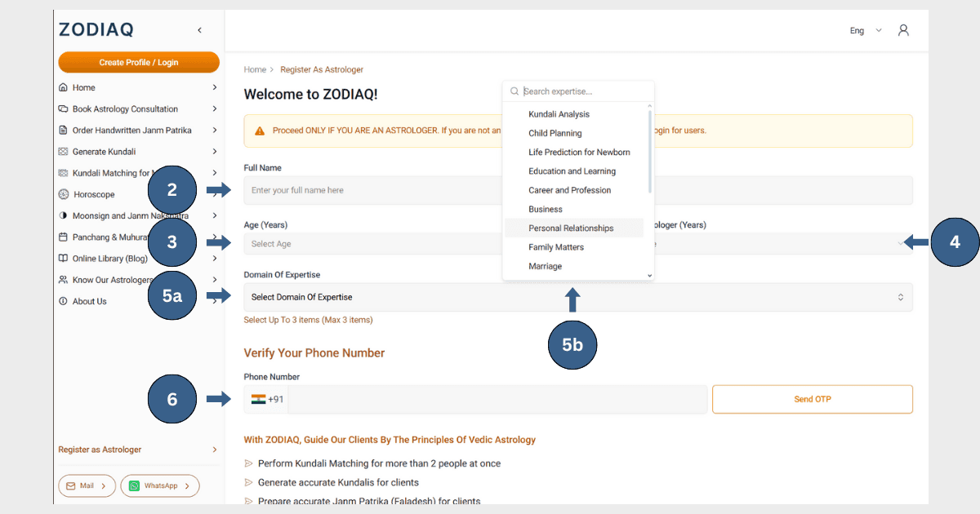Click the Register as Astrologer sidebar link
Screen dimensions: 980x514
click(100, 450)
